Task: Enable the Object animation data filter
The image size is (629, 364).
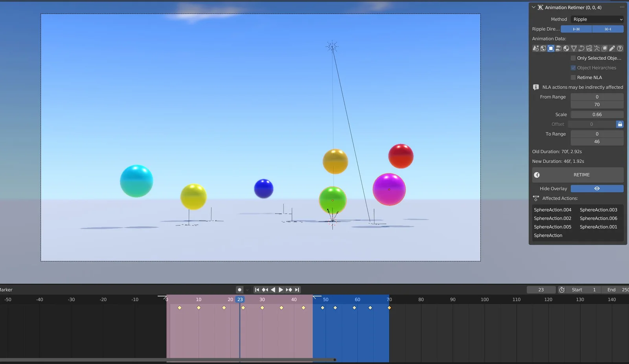Action: [551, 48]
